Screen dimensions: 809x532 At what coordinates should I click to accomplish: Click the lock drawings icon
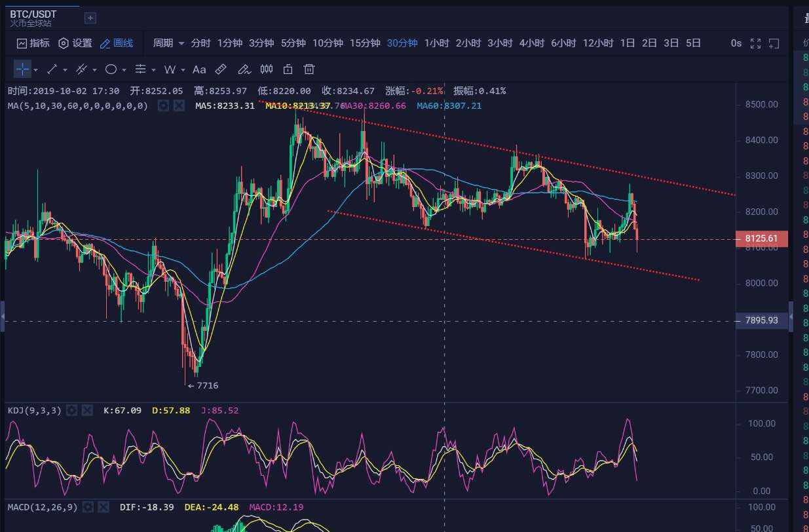288,69
